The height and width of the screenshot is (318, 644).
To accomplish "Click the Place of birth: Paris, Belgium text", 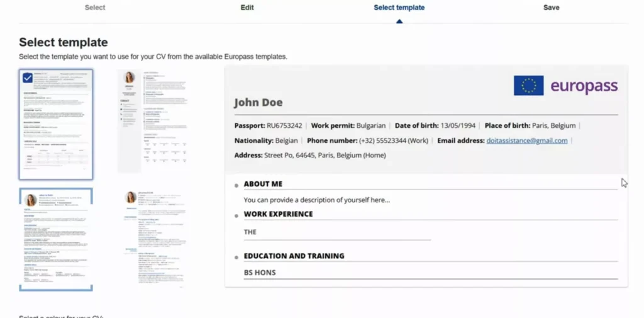I will pos(529,125).
